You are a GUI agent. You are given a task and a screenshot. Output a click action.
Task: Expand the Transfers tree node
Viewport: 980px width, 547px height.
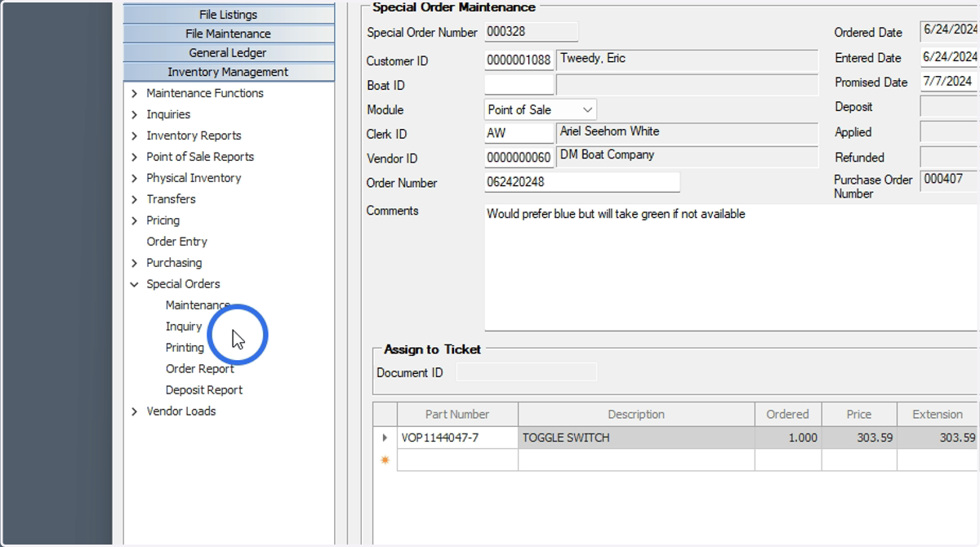point(135,199)
